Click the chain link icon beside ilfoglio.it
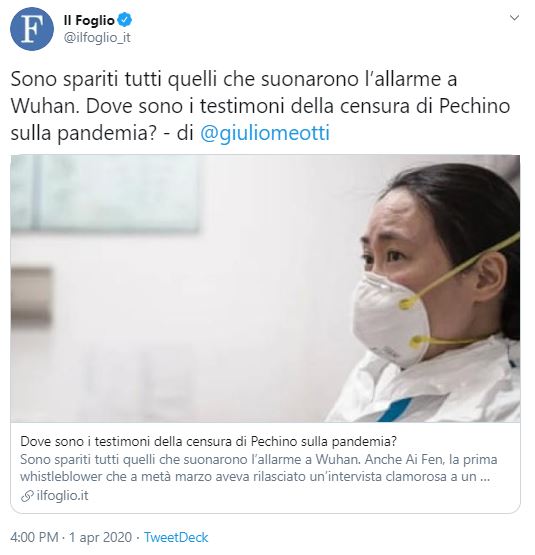 [27, 496]
